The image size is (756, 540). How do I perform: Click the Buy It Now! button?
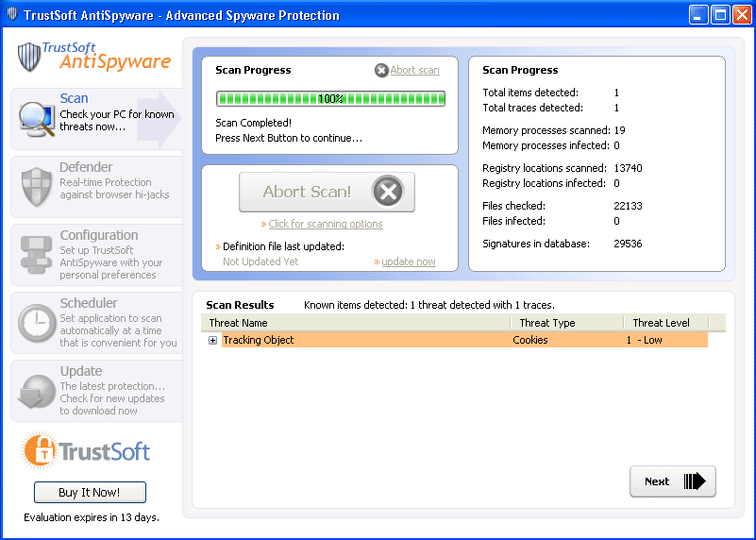[x=90, y=492]
